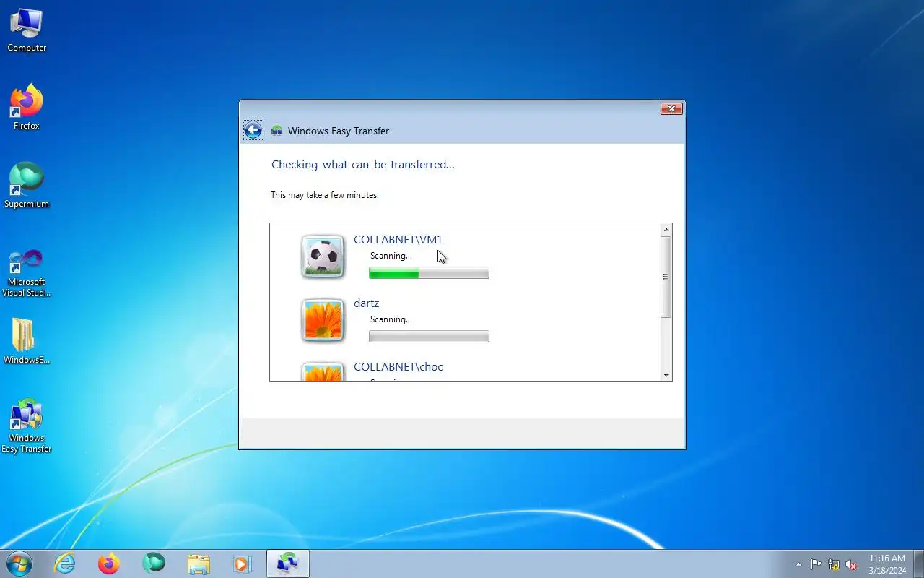Image resolution: width=924 pixels, height=578 pixels.
Task: Select the COLLABNET\VM1 soccer ball picture
Action: (x=323, y=256)
